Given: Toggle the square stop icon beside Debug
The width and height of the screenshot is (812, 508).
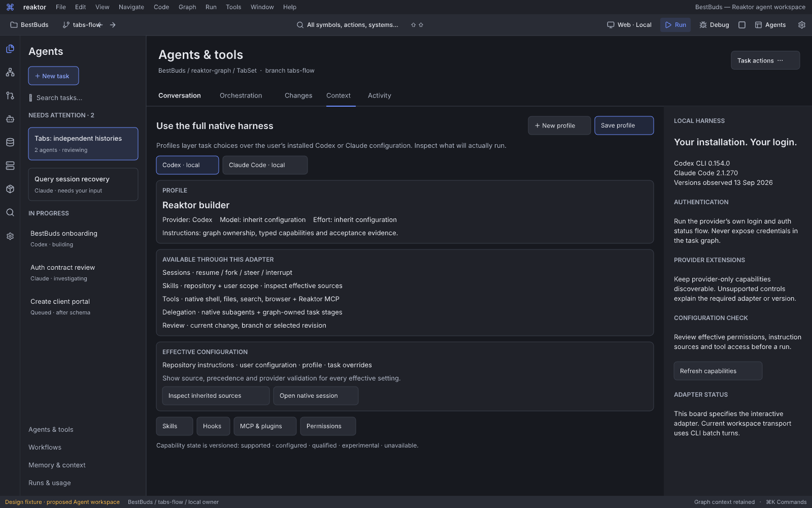Looking at the screenshot, I should (x=742, y=25).
